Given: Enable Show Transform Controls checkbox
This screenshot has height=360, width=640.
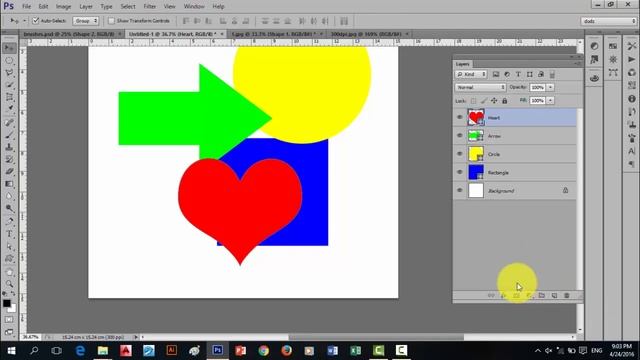Looking at the screenshot, I should click(x=111, y=20).
